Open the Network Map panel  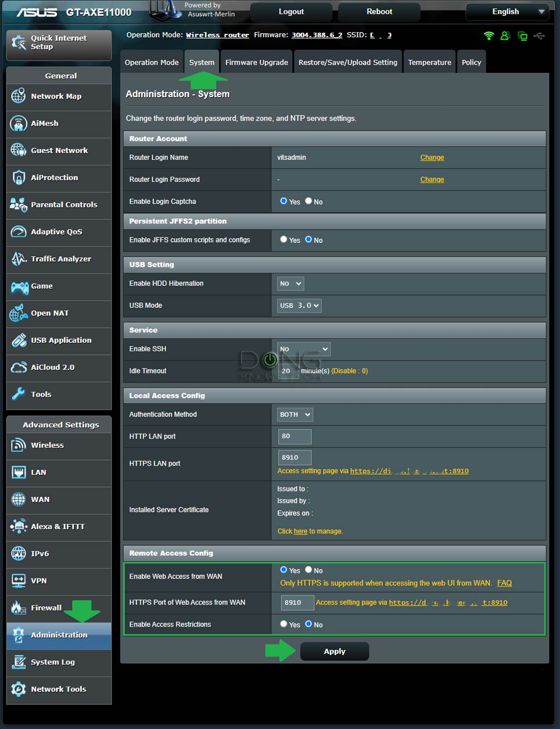pos(56,97)
